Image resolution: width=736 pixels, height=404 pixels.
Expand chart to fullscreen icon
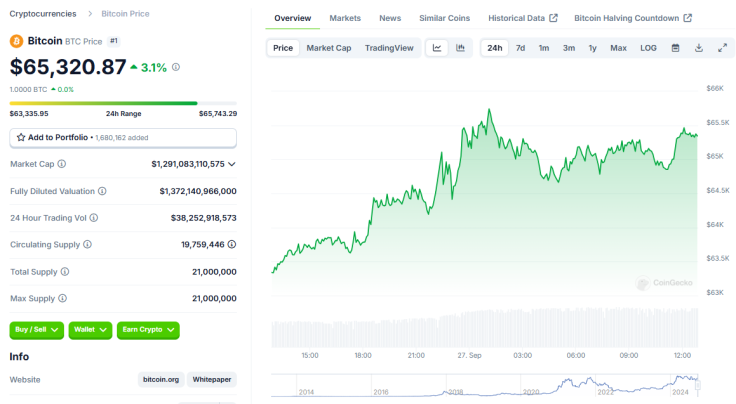point(722,48)
